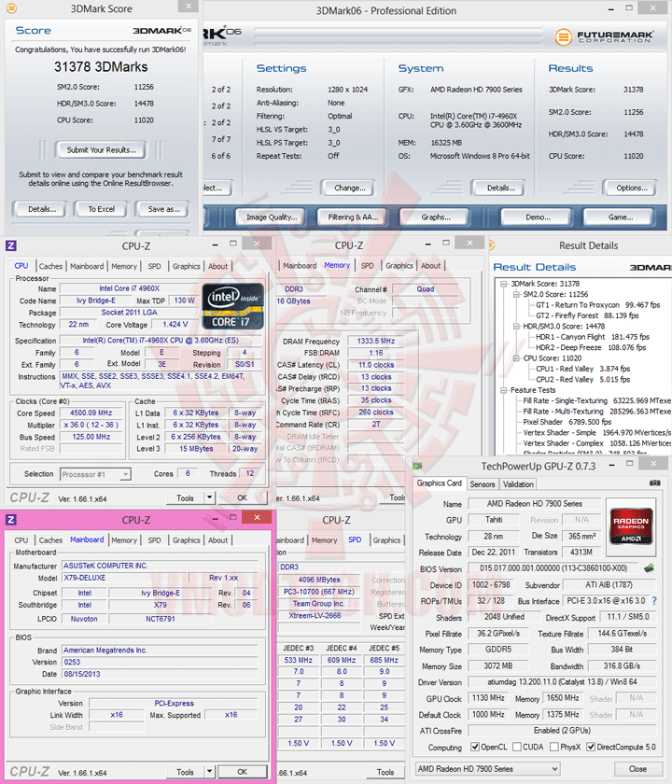Collapse the HDR/SM3.0 Score: 14478 tree node
672x784 pixels.
point(516,327)
